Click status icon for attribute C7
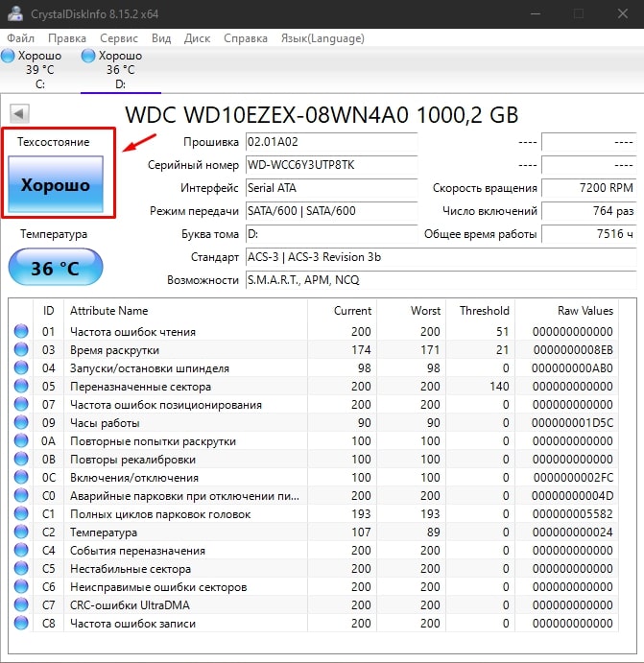Viewport: 644px width, 663px height. click(x=21, y=604)
